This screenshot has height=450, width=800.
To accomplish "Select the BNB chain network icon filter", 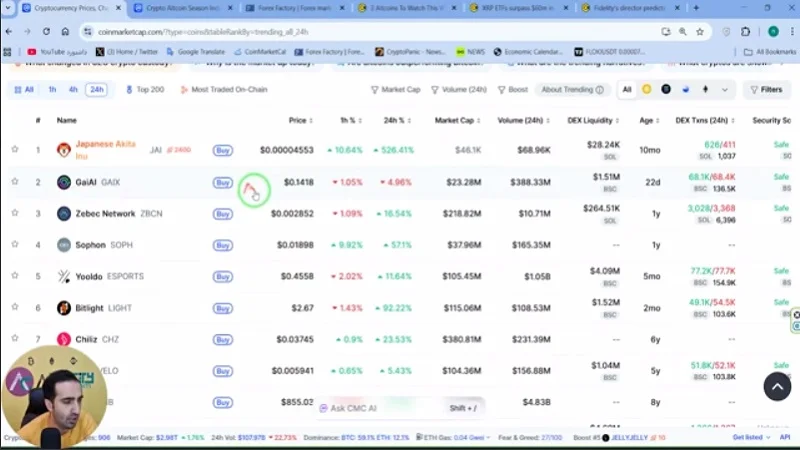I will (647, 89).
